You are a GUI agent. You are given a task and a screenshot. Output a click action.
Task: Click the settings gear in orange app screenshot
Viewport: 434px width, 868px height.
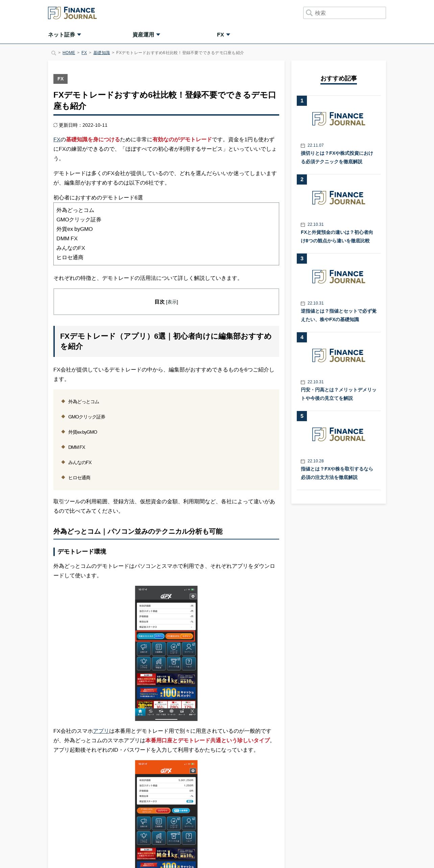193,771
